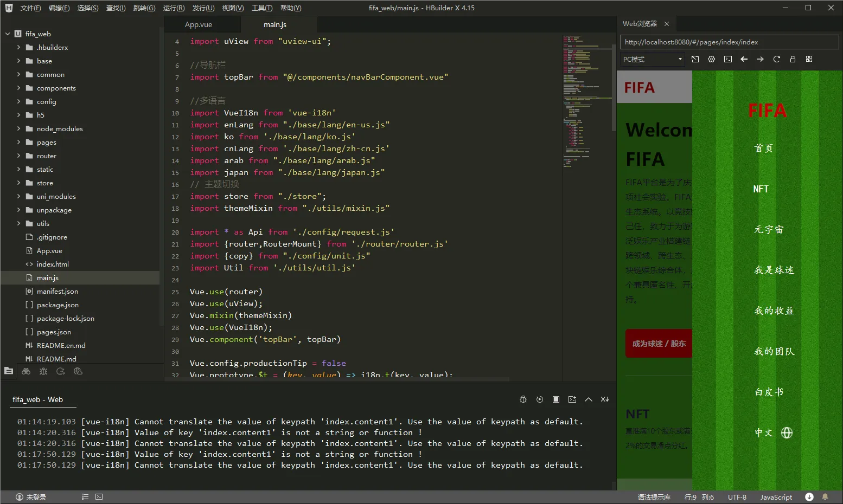Open the 运行(R) menu
This screenshot has width=843, height=504.
click(174, 8)
